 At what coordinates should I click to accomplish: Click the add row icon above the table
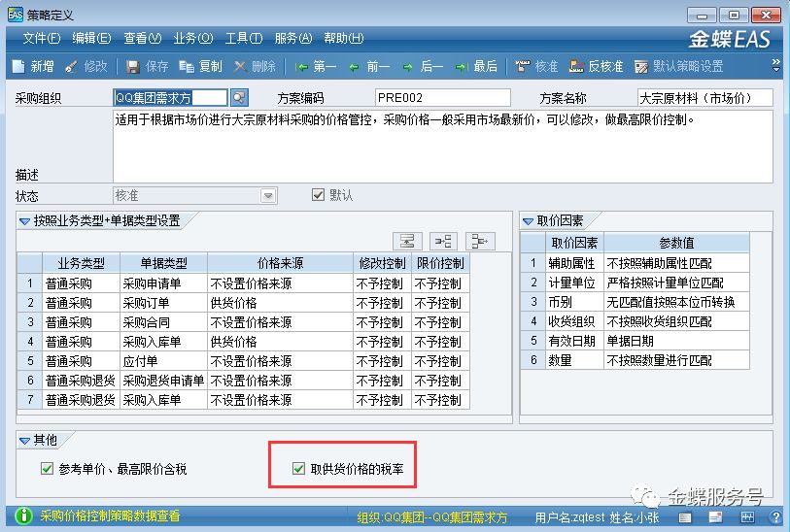coord(443,241)
